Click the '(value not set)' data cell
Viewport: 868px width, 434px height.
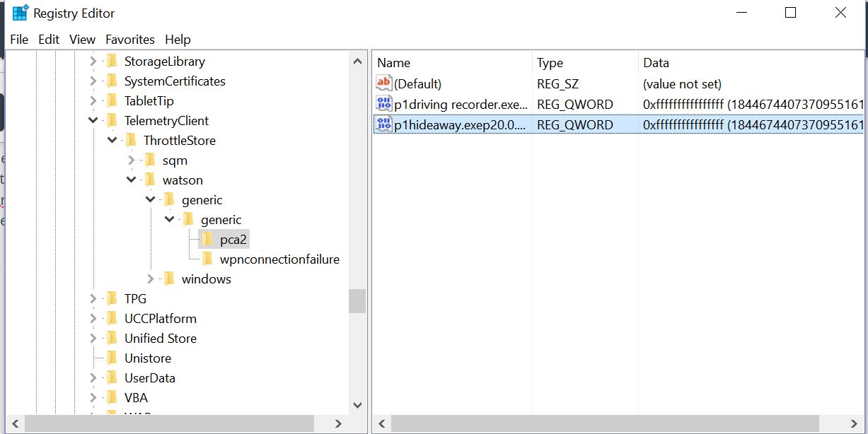pyautogui.click(x=682, y=84)
